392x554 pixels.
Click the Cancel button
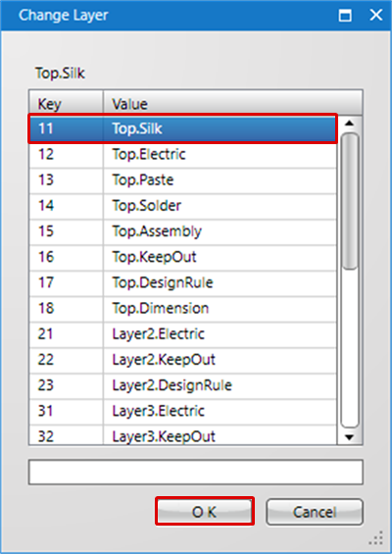click(315, 512)
